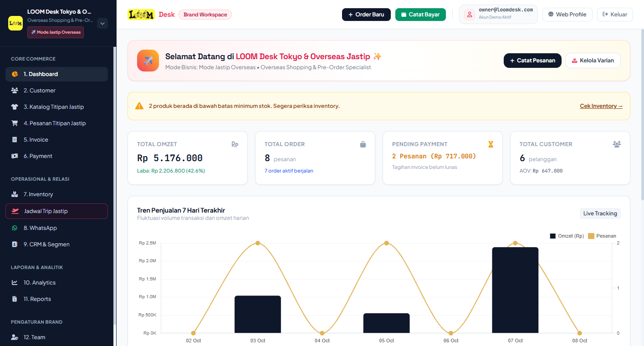Viewport: 644px width, 346px height.
Task: Click the warning triangle in stock alert
Action: coord(139,106)
